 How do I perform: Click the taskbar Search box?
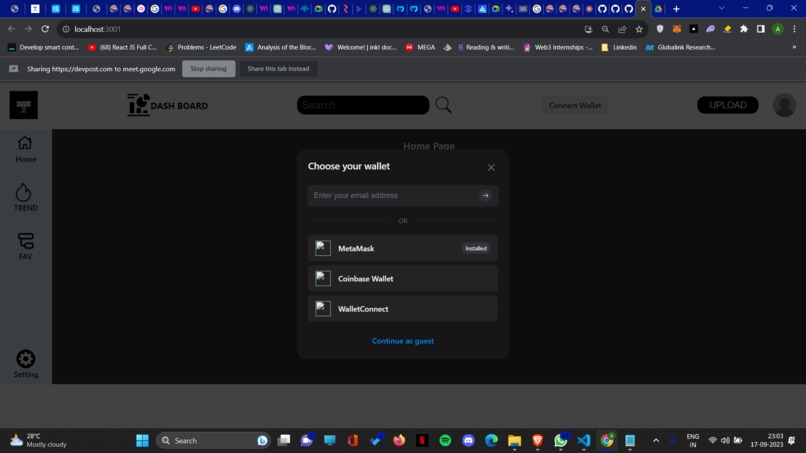(212, 441)
